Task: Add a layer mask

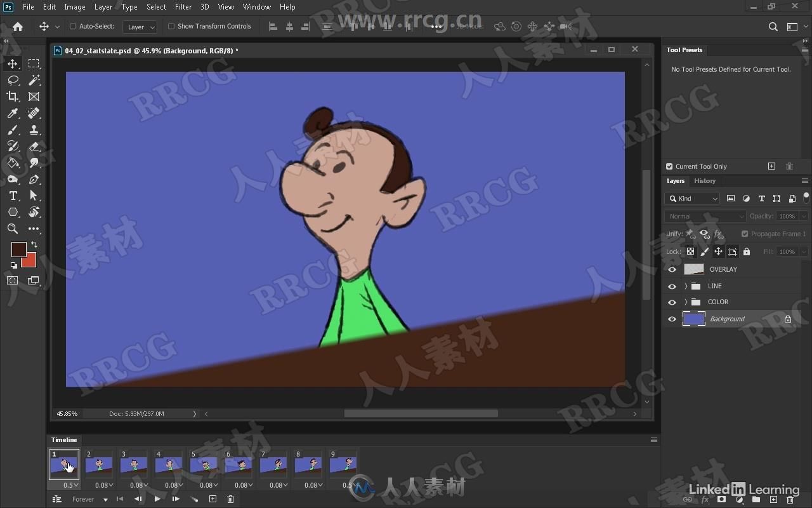Action: click(x=721, y=500)
